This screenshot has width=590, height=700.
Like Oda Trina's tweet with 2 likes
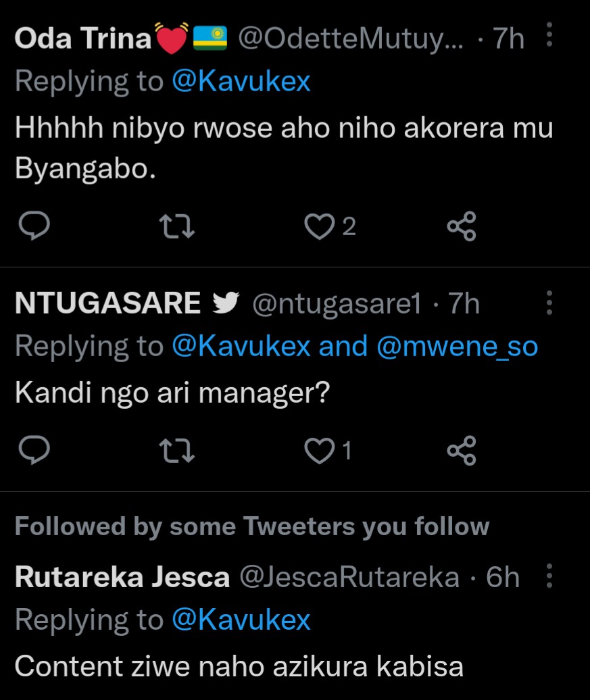319,226
